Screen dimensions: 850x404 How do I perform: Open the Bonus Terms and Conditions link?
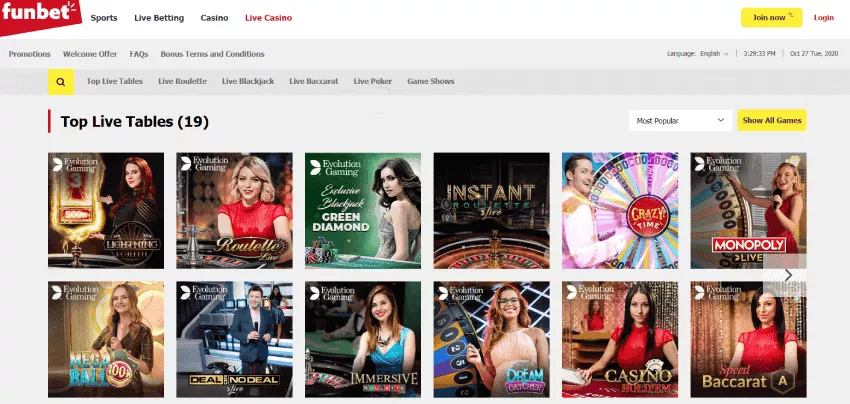212,53
